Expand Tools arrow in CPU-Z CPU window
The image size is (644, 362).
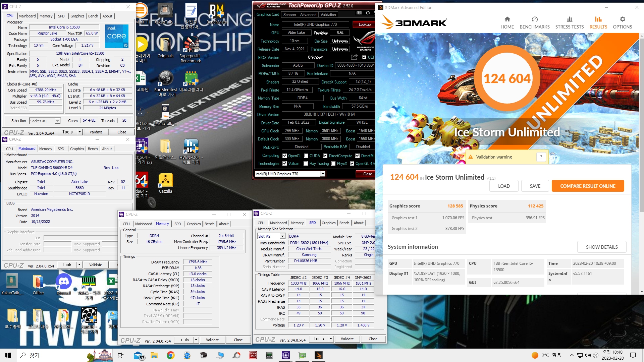(x=80, y=132)
